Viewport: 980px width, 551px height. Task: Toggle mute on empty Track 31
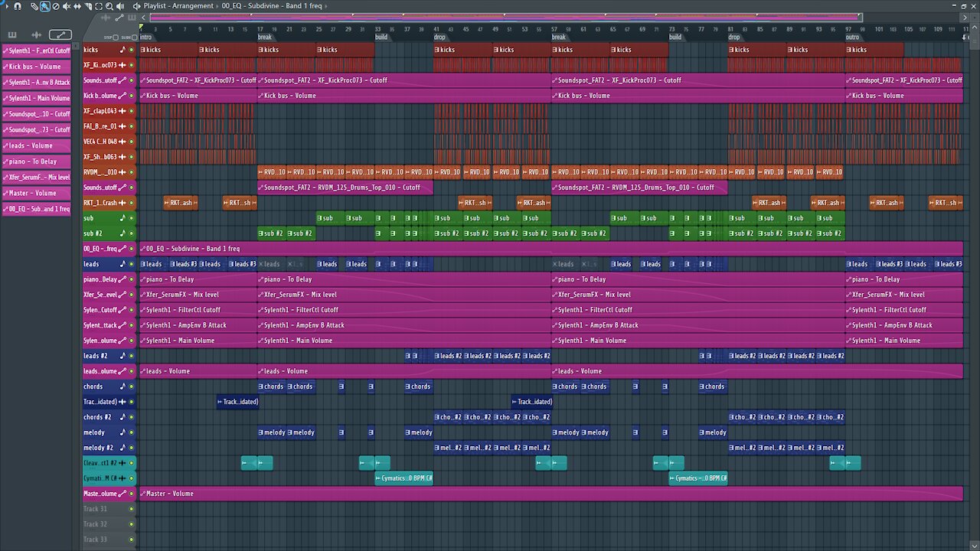click(132, 509)
